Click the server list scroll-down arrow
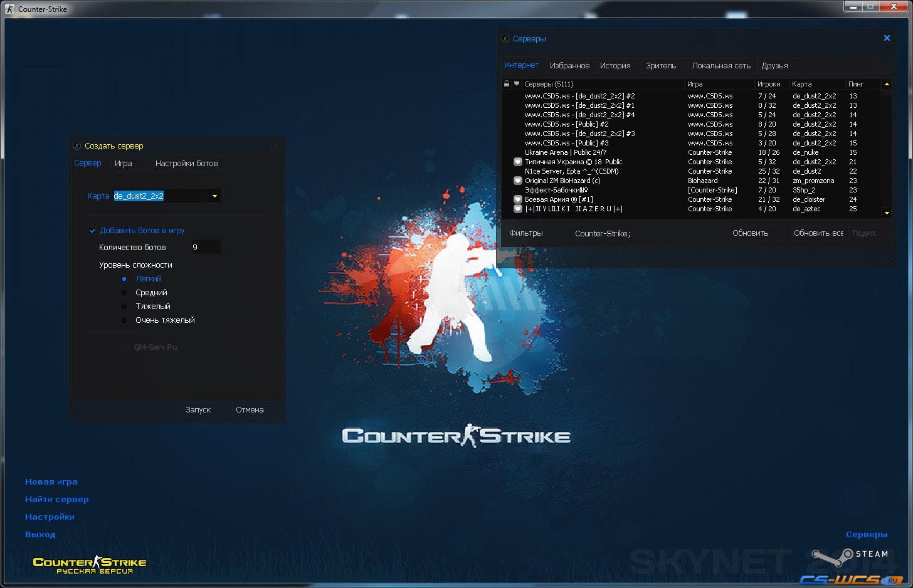Viewport: 913px width, 588px height. pos(887,213)
